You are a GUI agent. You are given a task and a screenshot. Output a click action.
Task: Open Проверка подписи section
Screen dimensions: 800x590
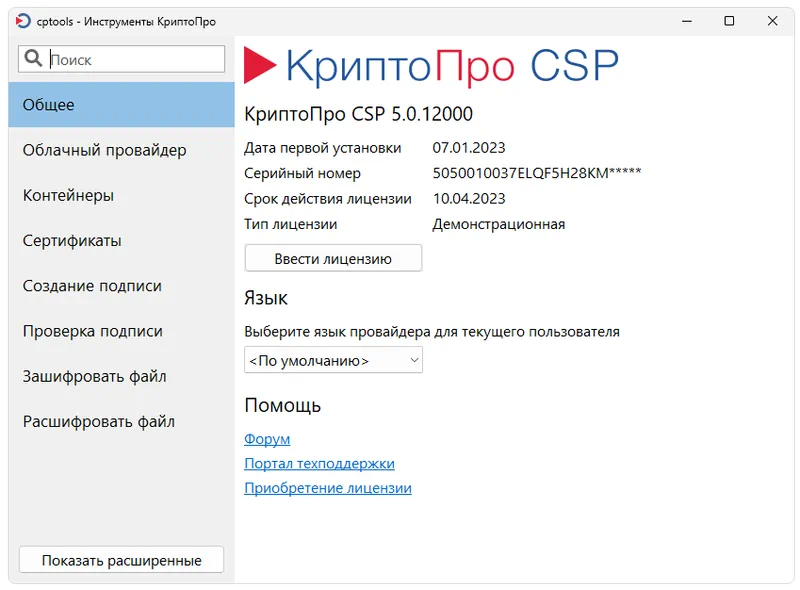tap(121, 331)
